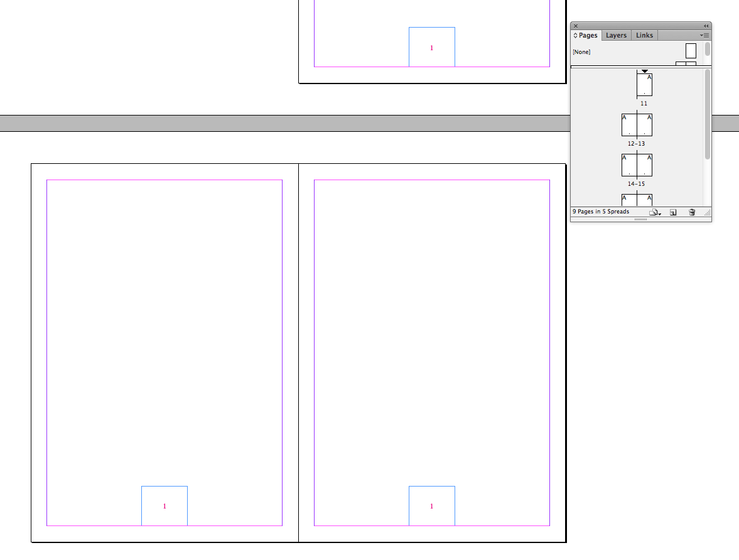Switch to the Links tab
This screenshot has width=739, height=560.
tap(644, 35)
